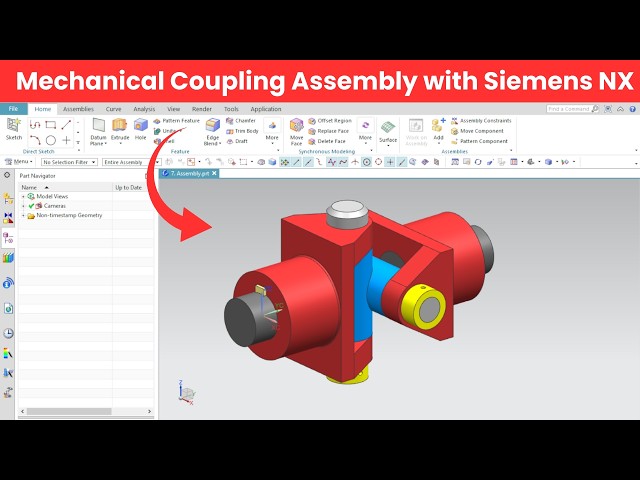
Task: Toggle the snap to existing point option
Action: point(390,162)
